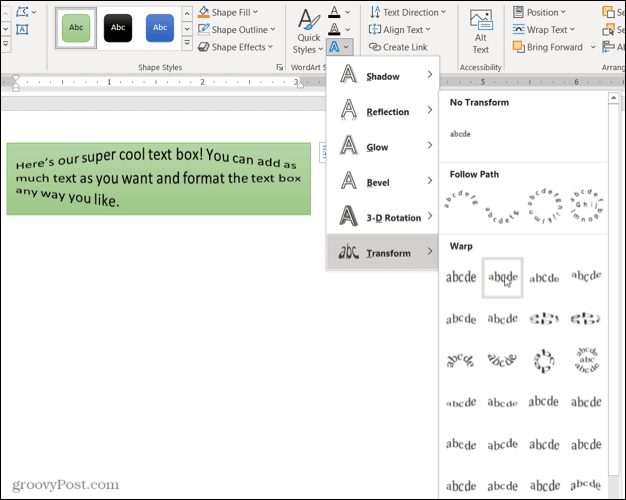Open the Reflection submenu
The height and width of the screenshot is (500, 626).
point(382,111)
